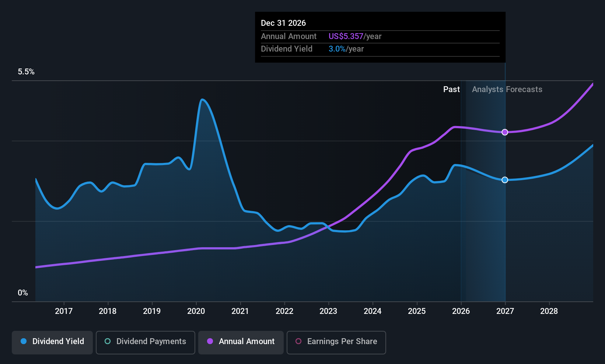Click the blue Dividend Yield legend dot

(24, 341)
